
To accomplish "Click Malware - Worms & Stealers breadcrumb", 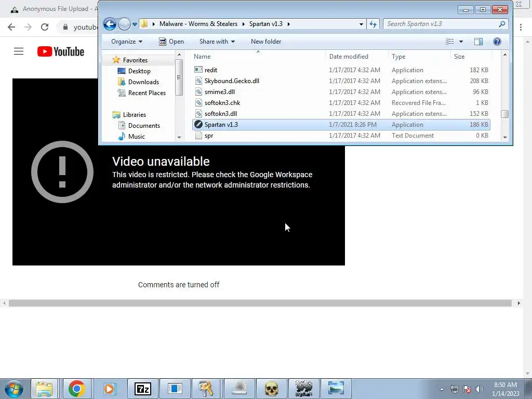I will pos(198,24).
